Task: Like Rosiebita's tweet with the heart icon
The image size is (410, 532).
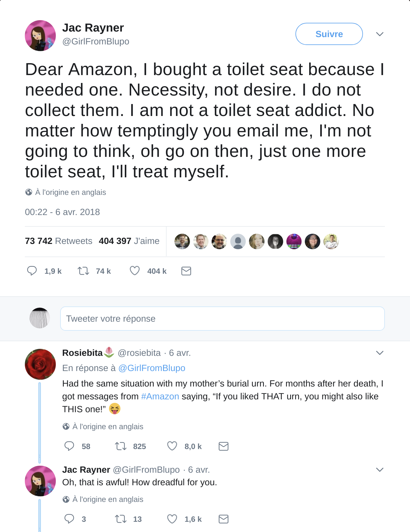Action: 172,446
